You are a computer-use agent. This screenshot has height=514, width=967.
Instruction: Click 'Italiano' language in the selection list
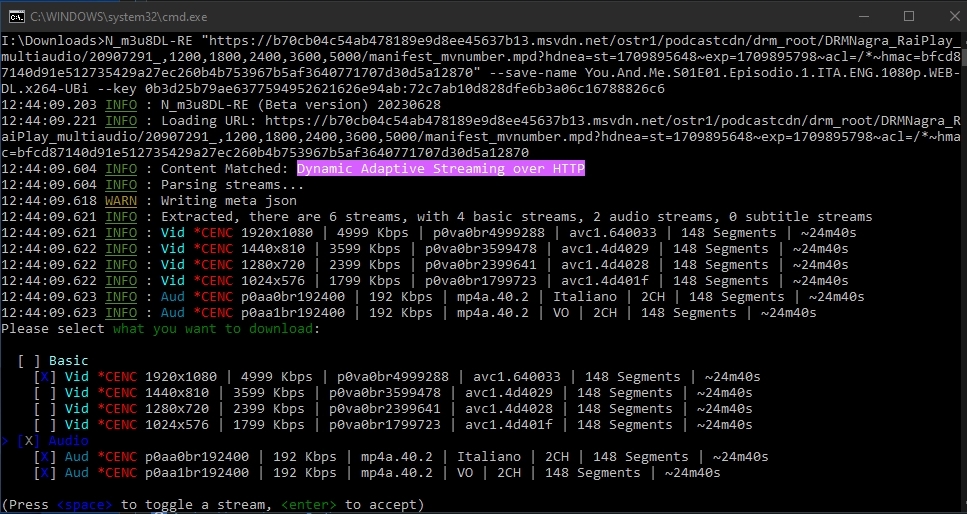click(x=489, y=457)
